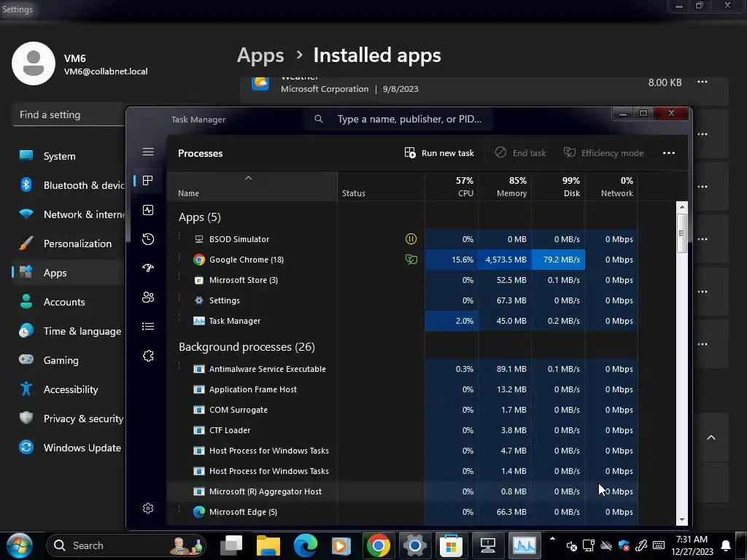Click Task Manager search field
This screenshot has width=747, height=560.
pyautogui.click(x=399, y=119)
